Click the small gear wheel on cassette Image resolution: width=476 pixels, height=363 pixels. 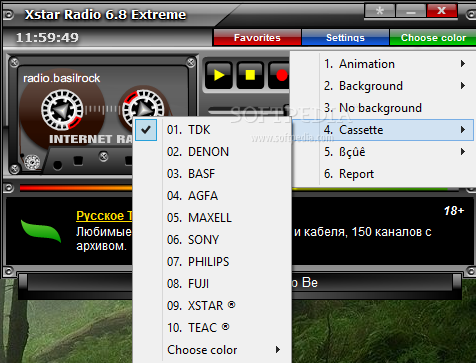[32, 162]
